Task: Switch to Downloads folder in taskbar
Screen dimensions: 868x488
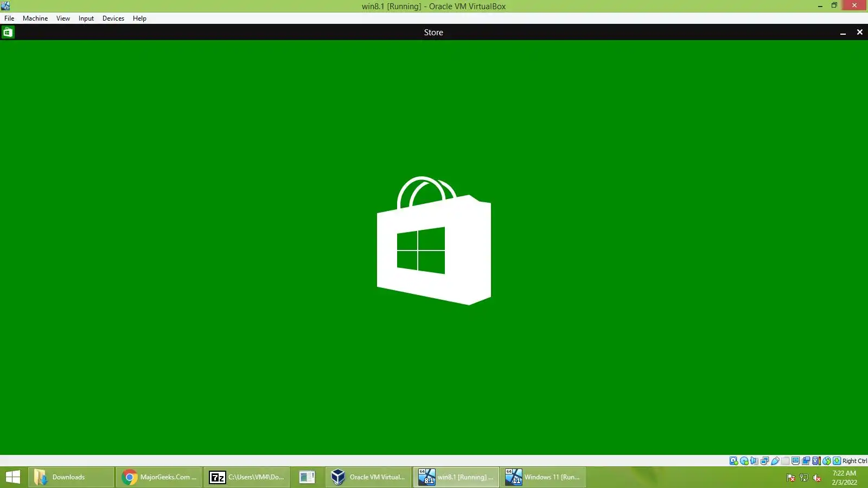Action: click(x=71, y=477)
